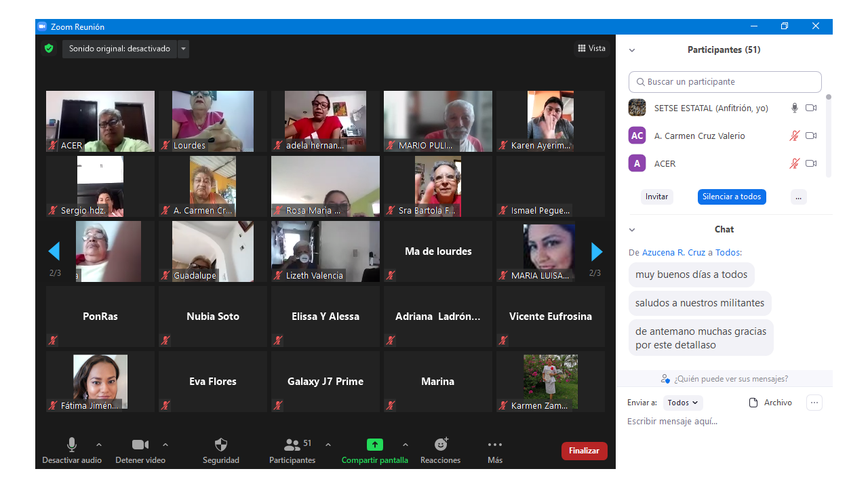Open Sonido original dropdown arrow
The height and width of the screenshot is (488, 868).
click(184, 49)
